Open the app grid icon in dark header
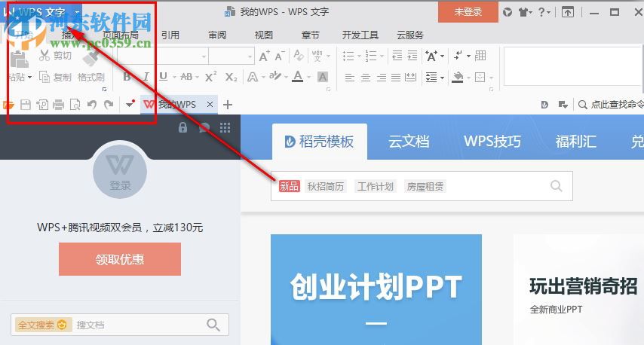This screenshot has width=644, height=345. click(x=225, y=127)
